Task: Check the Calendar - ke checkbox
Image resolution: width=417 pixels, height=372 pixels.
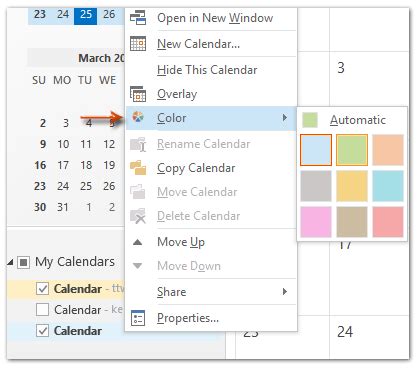Action: [42, 310]
